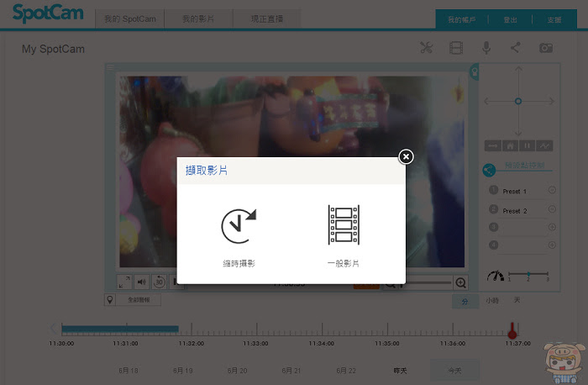
Task: Open 現正直播 tab
Action: pyautogui.click(x=267, y=18)
